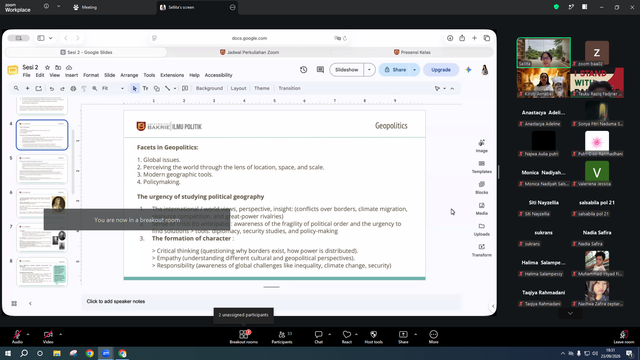Select the Text box tool
This screenshot has height=360, width=640.
(x=145, y=88)
